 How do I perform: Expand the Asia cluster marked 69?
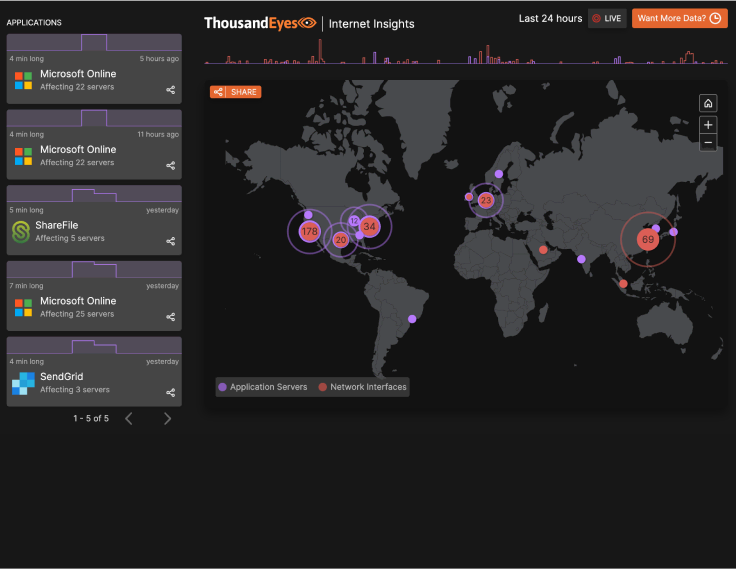click(648, 240)
